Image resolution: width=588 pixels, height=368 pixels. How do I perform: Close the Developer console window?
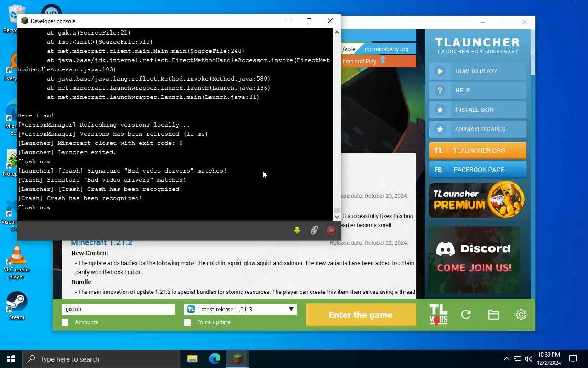click(330, 21)
